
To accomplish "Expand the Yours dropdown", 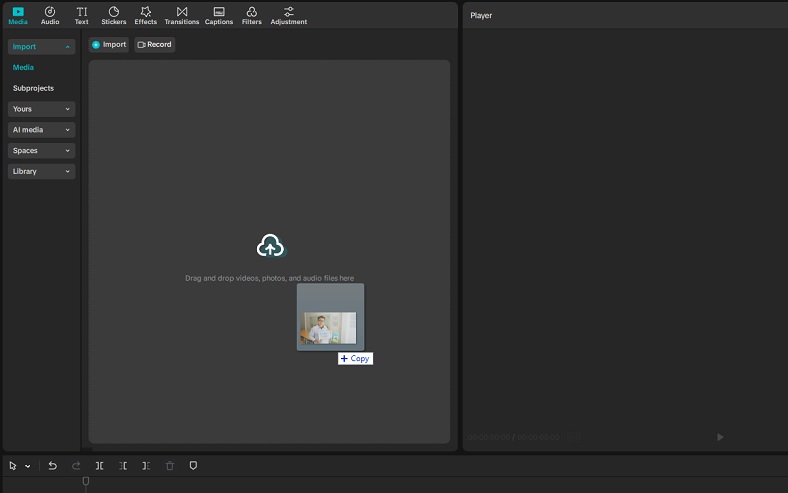I will [41, 109].
